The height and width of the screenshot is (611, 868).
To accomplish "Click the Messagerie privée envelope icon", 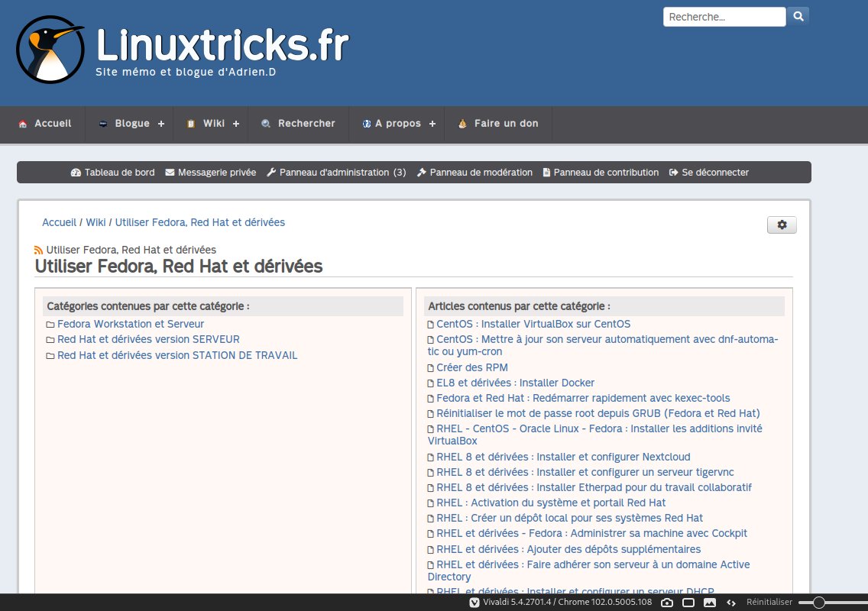I will pyautogui.click(x=170, y=173).
